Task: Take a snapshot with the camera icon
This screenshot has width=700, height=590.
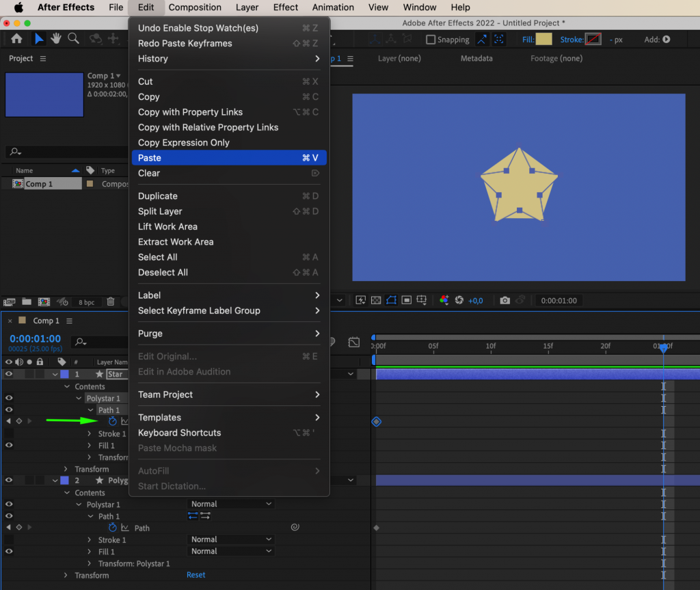Action: [x=504, y=299]
